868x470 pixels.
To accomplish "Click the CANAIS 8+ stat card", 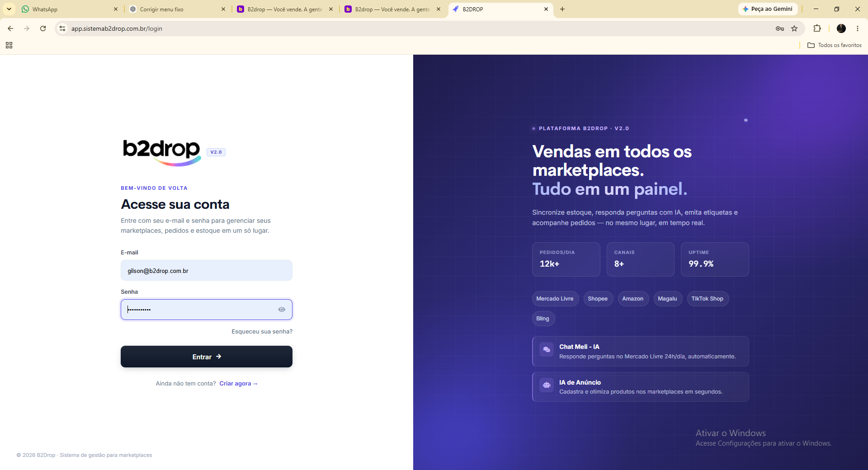I will click(x=640, y=259).
